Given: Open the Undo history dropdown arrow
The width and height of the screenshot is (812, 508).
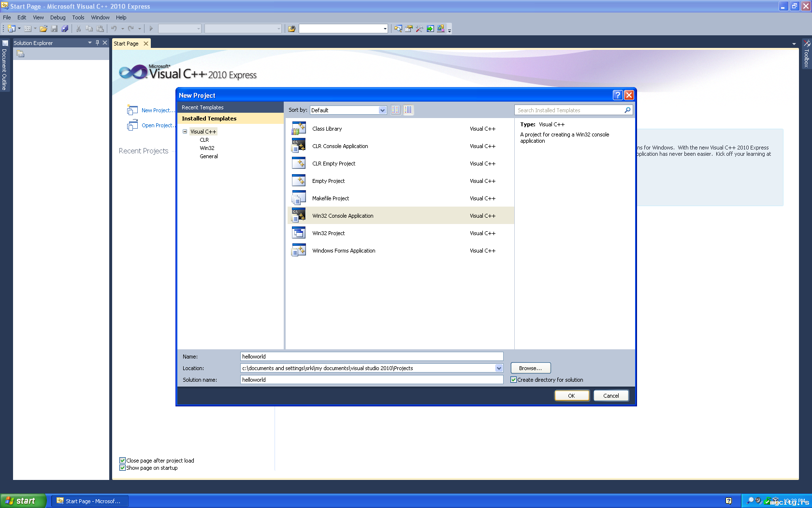Looking at the screenshot, I should tap(122, 29).
